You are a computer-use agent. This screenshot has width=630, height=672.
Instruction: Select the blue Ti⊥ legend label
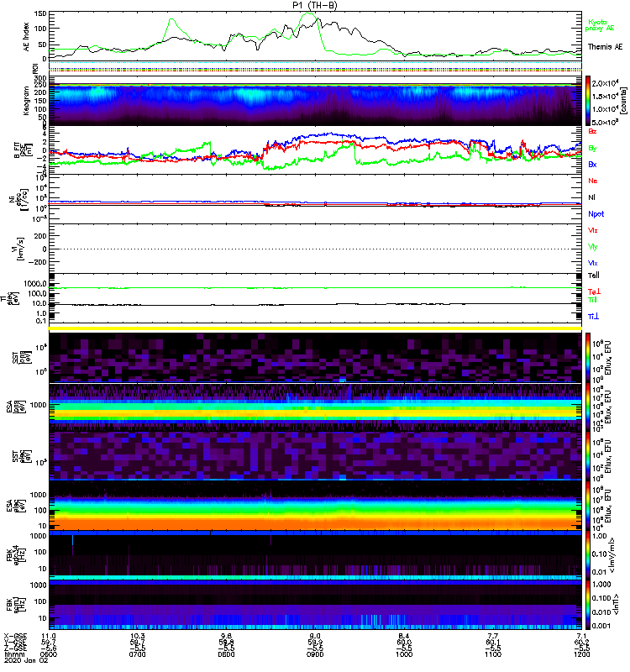click(593, 317)
